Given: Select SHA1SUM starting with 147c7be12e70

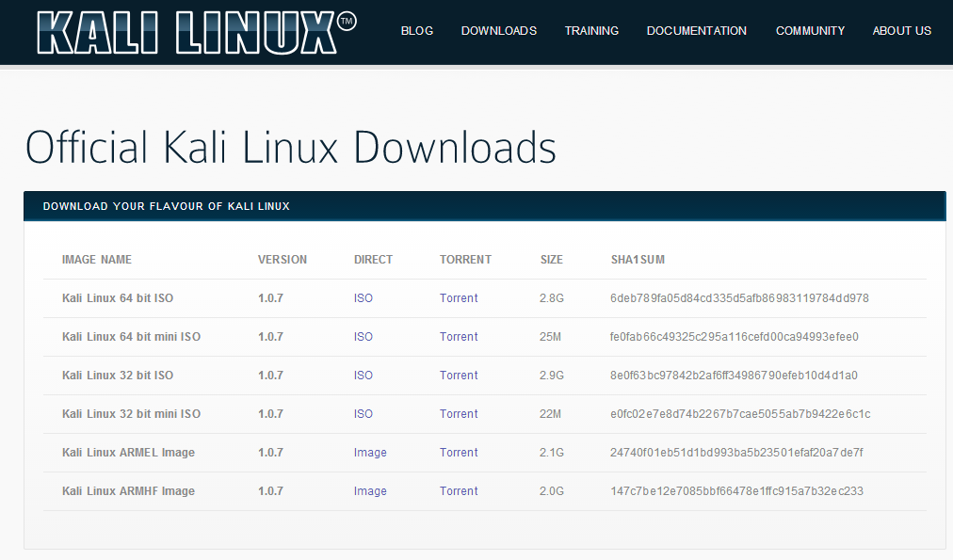Looking at the screenshot, I should (736, 490).
